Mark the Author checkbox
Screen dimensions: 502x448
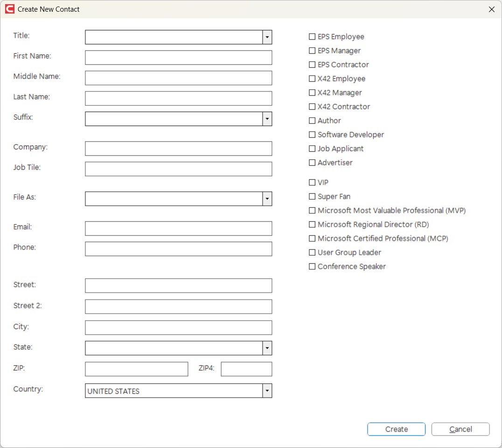pos(312,120)
